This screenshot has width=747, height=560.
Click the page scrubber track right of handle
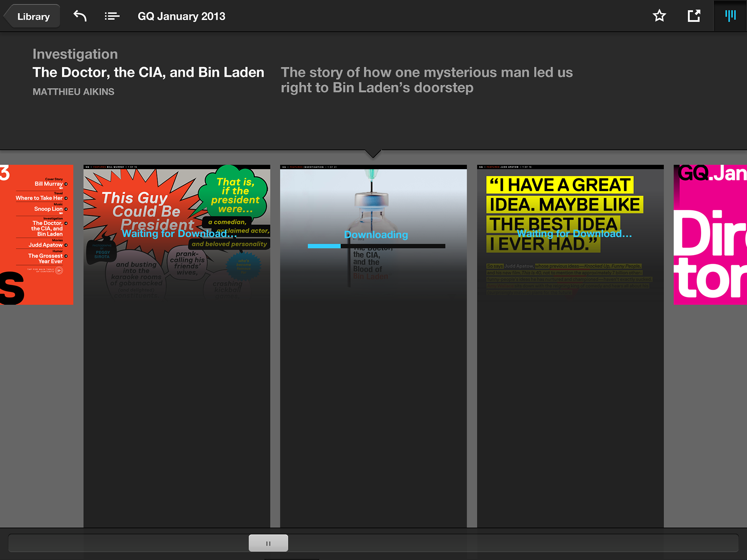pos(513,543)
